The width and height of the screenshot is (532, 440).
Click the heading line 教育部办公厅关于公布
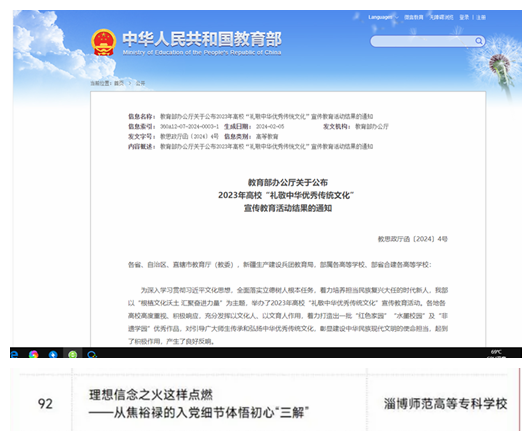[x=288, y=183]
